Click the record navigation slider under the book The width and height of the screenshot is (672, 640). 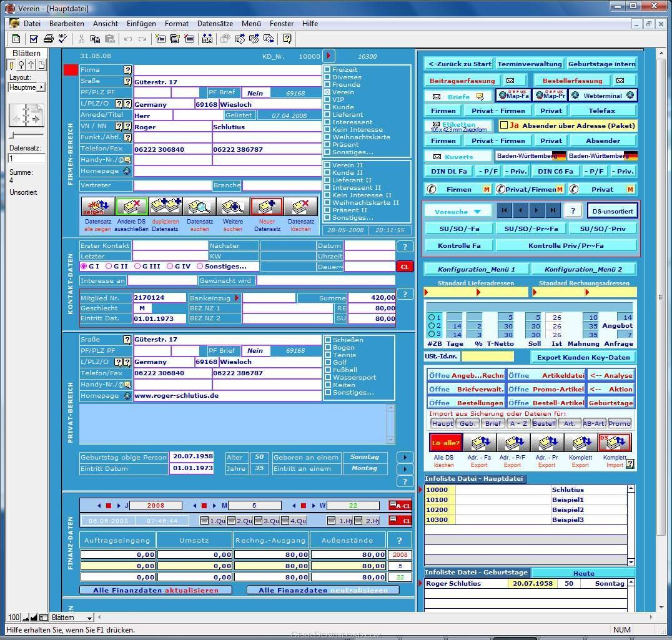27,135
